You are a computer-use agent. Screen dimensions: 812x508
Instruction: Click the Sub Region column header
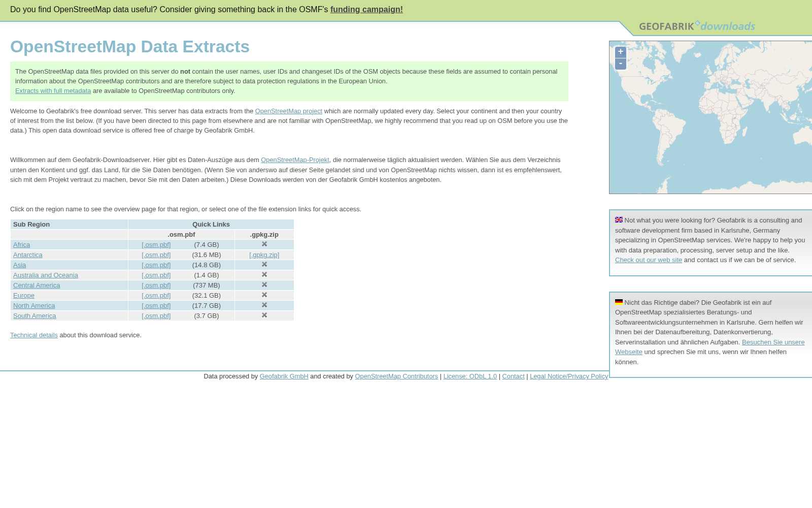point(69,225)
